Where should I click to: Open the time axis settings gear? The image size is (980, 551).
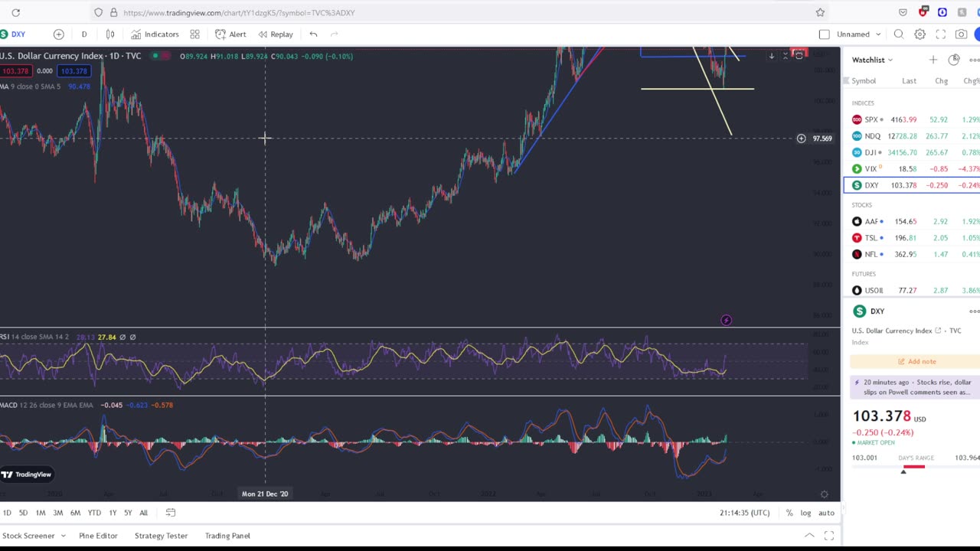click(x=824, y=494)
